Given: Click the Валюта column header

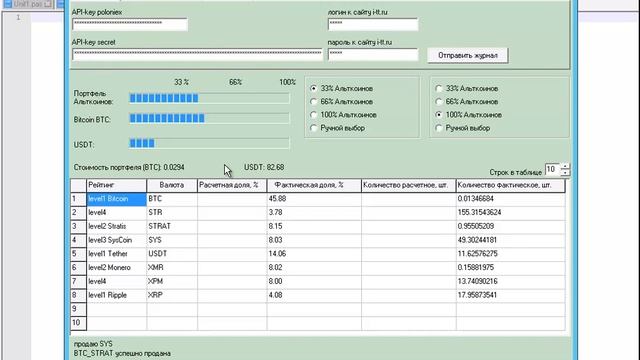Looking at the screenshot, I should point(172,185).
